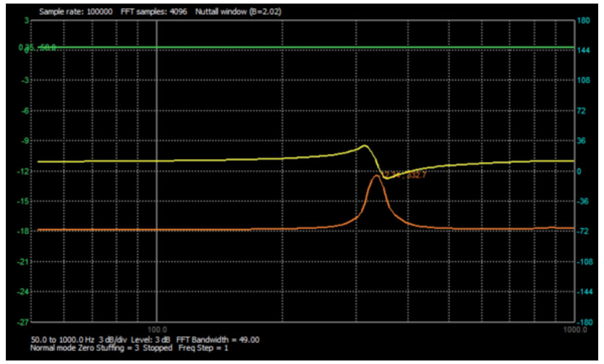Image resolution: width=604 pixels, height=364 pixels.
Task: Click the 1000.0 frequency axis label
Action: (x=574, y=329)
